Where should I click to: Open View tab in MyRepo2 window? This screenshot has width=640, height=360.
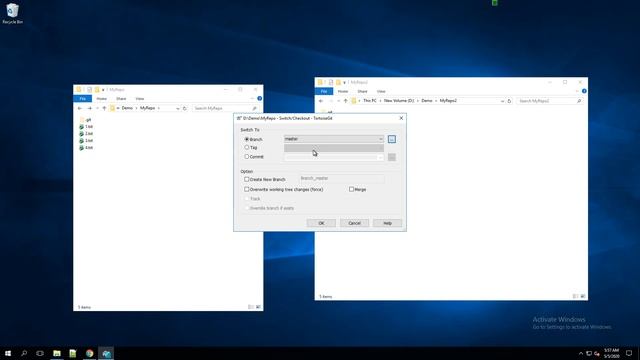pos(381,91)
